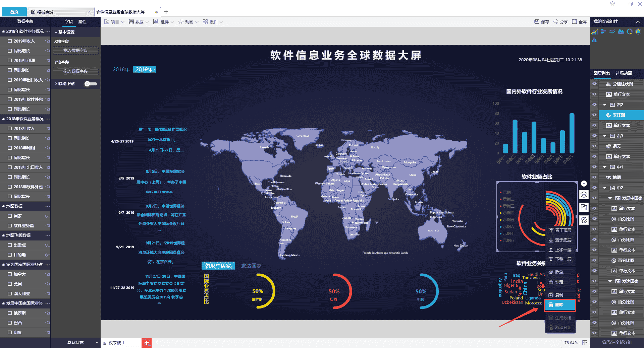Choose the hexagon radar favorite component
Viewport: 644px width, 348px height.
(638, 31)
